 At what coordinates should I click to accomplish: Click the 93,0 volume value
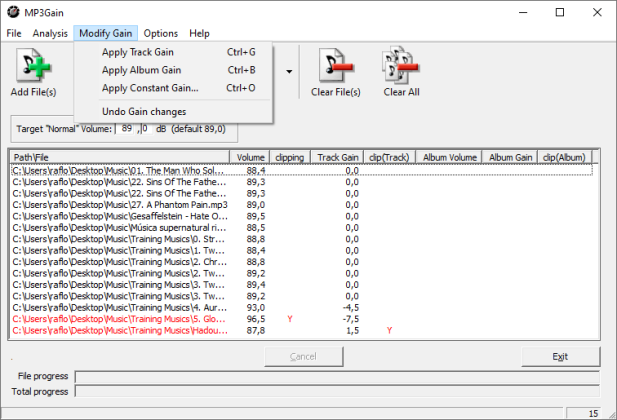pyautogui.click(x=256, y=307)
